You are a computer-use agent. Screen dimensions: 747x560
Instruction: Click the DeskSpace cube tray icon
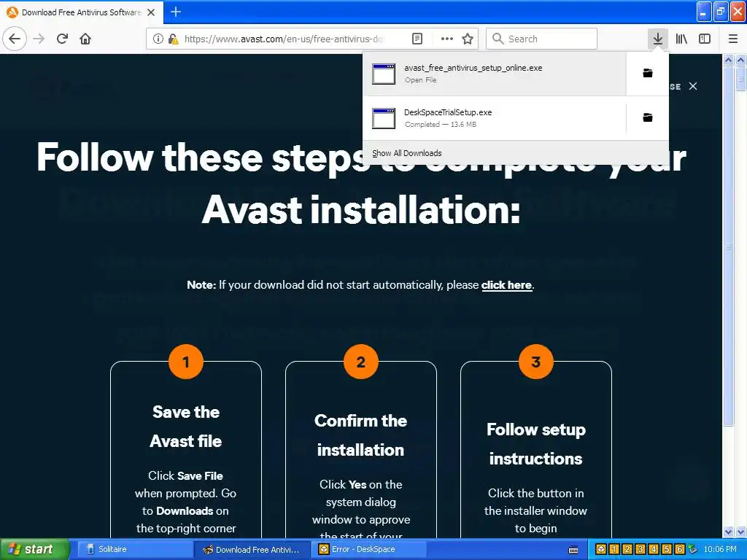tap(601, 549)
